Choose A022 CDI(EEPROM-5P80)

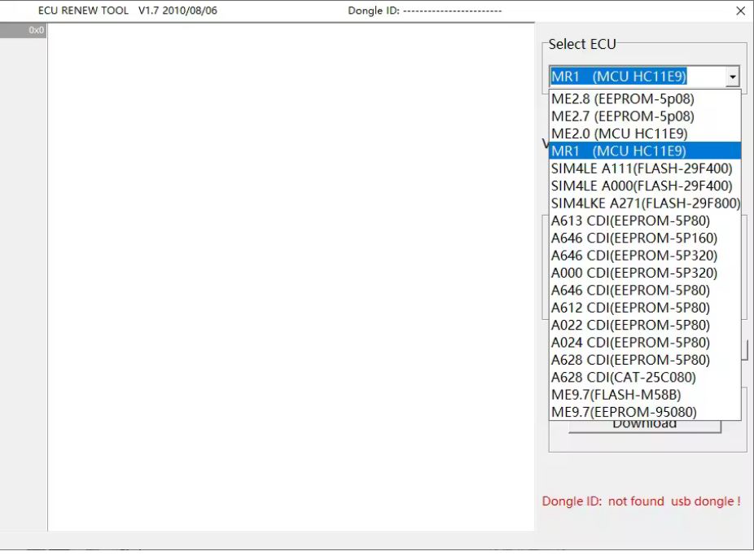tap(630, 325)
